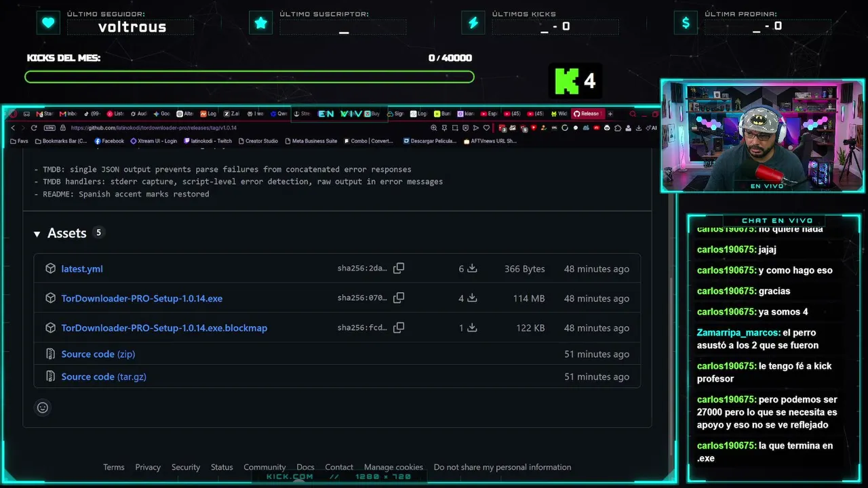Click the site padlock icon

click(x=63, y=127)
